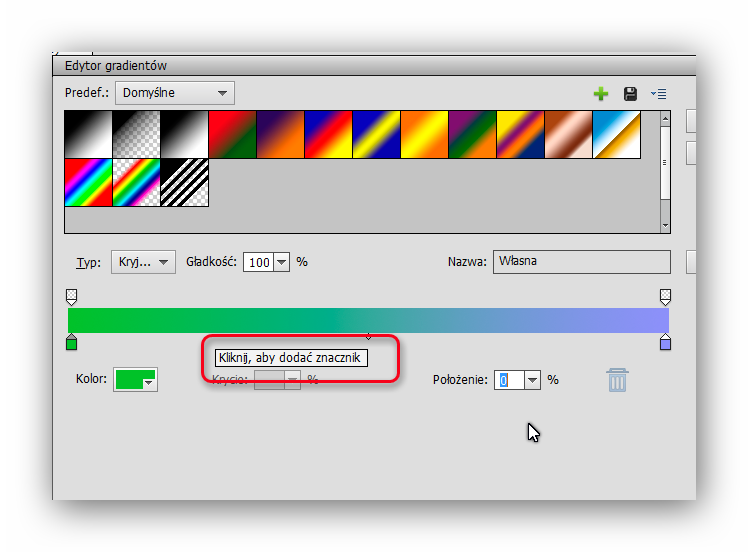Choose the orange-yellow-orange gradient preset
Screen dimensions: 748x552
(425, 135)
